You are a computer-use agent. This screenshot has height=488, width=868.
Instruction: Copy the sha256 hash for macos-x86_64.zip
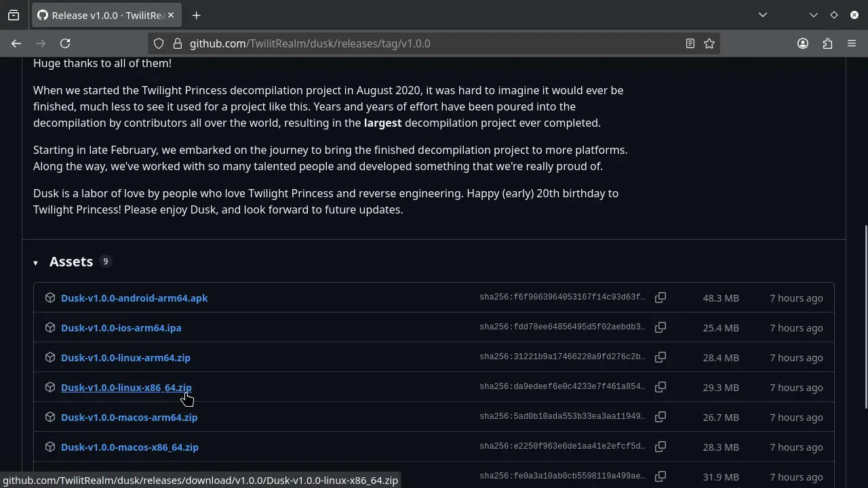click(660, 447)
